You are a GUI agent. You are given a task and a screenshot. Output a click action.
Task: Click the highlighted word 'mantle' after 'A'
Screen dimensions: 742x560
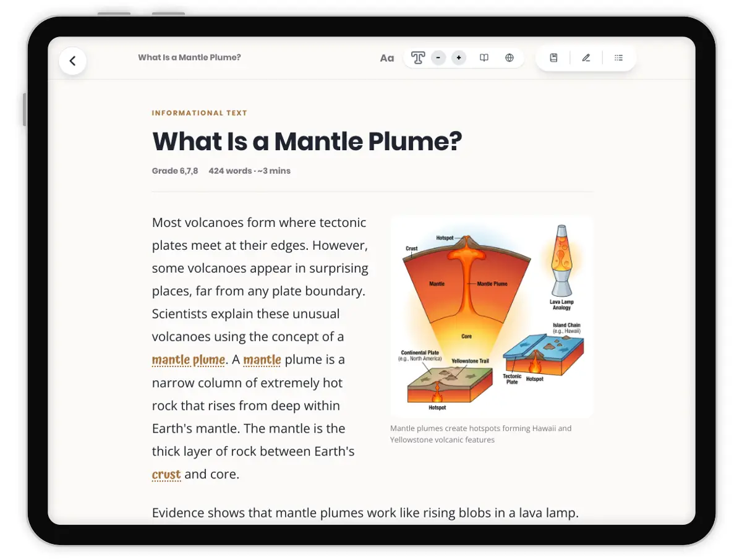tap(262, 360)
